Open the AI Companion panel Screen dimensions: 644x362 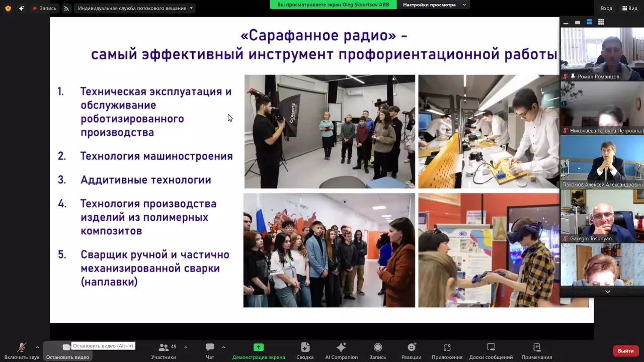pos(341,350)
